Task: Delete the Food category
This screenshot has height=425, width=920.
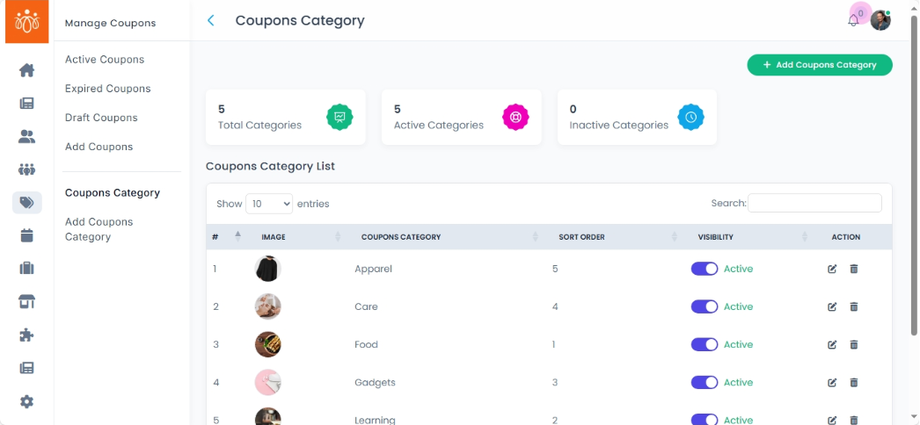Action: [854, 345]
